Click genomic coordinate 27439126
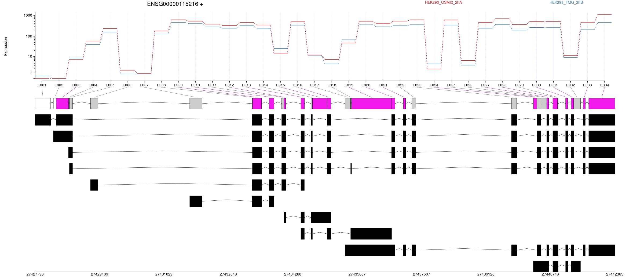Viewport: 644px width, 279px height. (x=486, y=274)
